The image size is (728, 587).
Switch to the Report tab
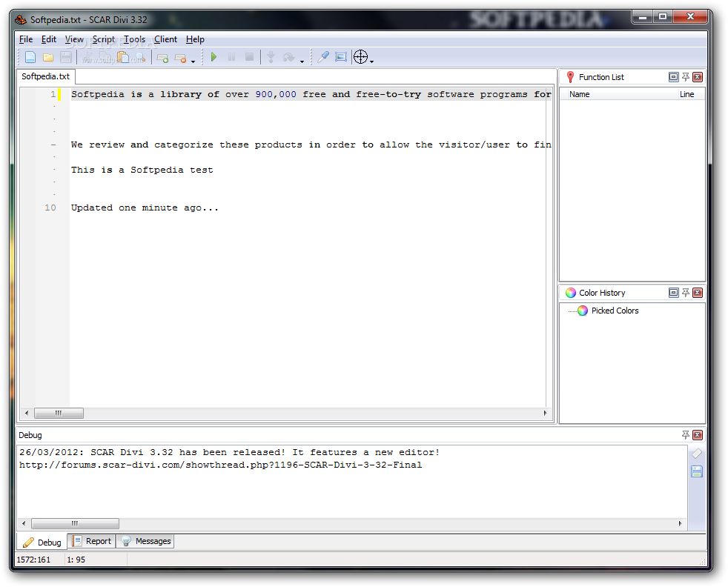tap(91, 541)
